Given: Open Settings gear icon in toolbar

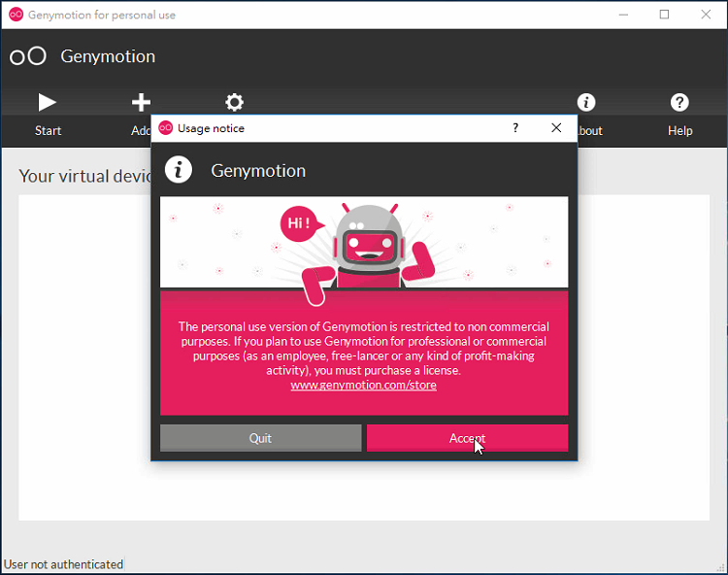Looking at the screenshot, I should coord(235,103).
